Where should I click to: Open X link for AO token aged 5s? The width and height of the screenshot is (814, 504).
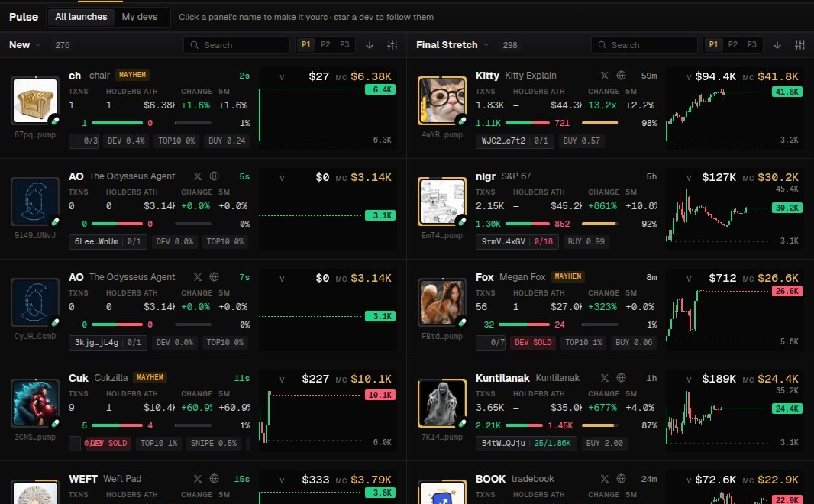197,176
